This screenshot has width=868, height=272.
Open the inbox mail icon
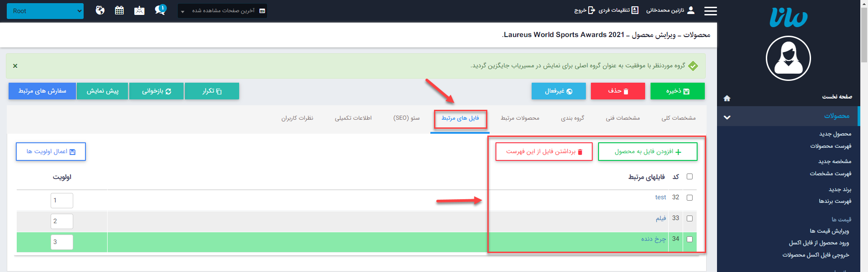point(139,10)
